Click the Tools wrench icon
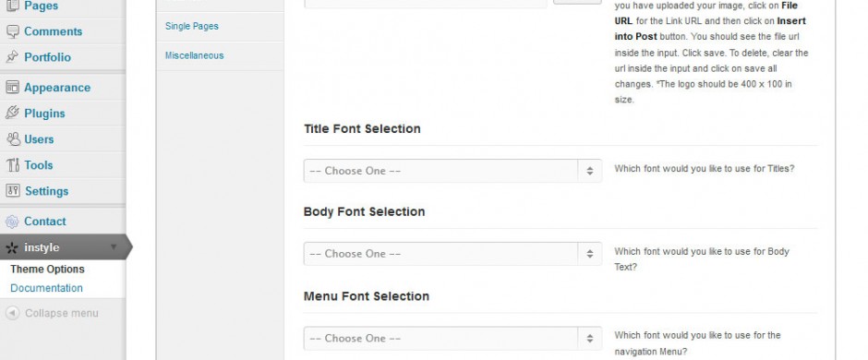Viewport: 868px width, 360px height. [x=12, y=165]
